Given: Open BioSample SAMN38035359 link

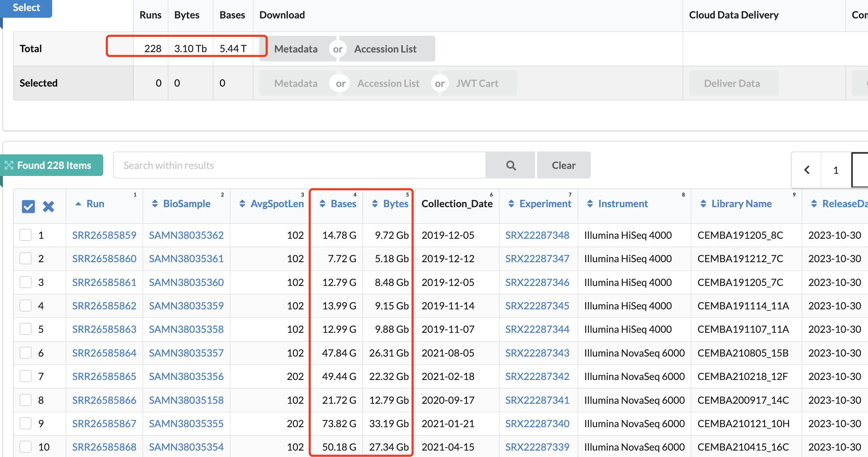Looking at the screenshot, I should (x=186, y=305).
